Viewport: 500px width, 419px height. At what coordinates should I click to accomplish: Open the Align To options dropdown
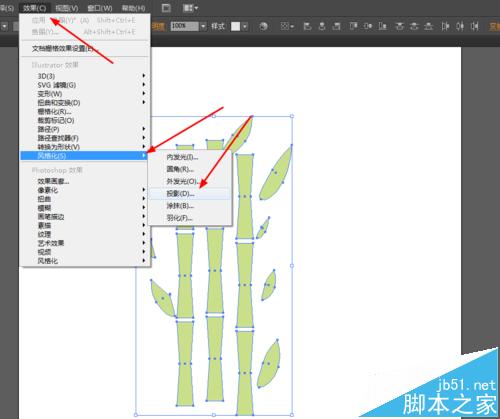click(x=287, y=26)
